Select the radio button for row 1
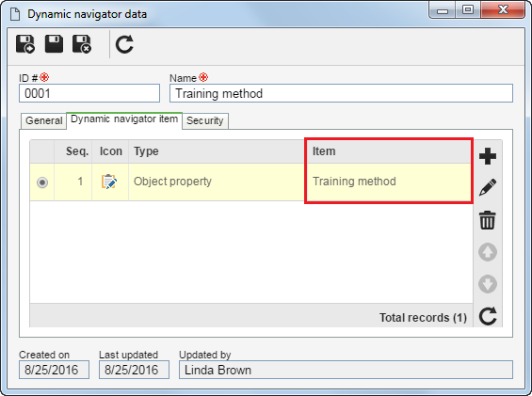The width and height of the screenshot is (532, 396). click(x=42, y=182)
